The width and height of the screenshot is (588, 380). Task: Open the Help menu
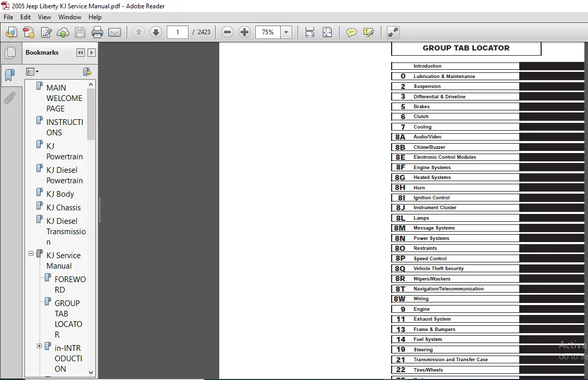95,17
